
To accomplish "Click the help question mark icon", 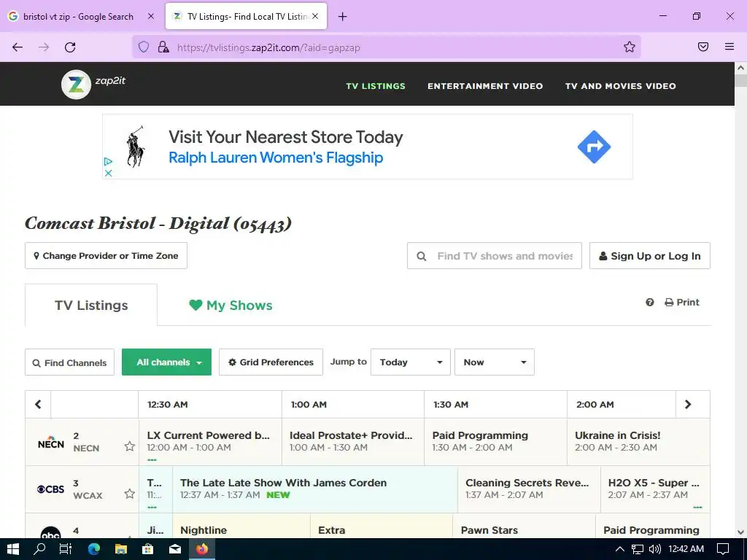I will pos(650,303).
